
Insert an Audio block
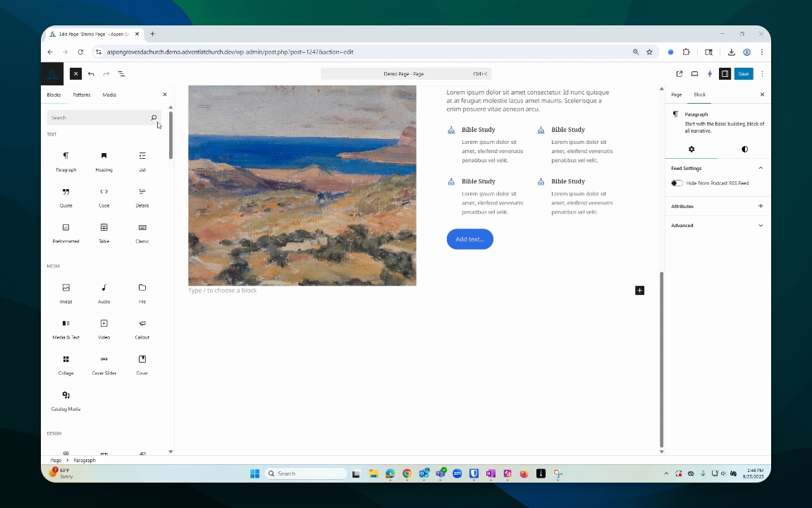(x=104, y=293)
